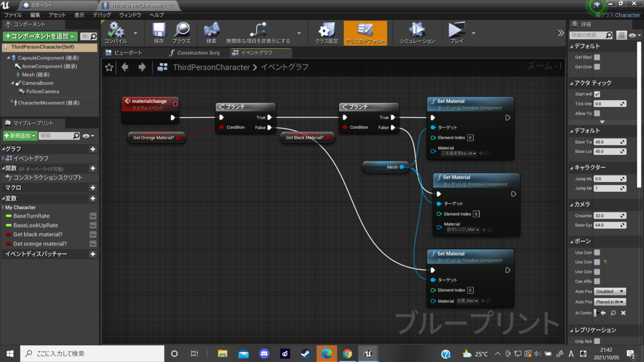644x362 pixels.
Task: Add a new macro with plus icon
Action: tap(93, 188)
